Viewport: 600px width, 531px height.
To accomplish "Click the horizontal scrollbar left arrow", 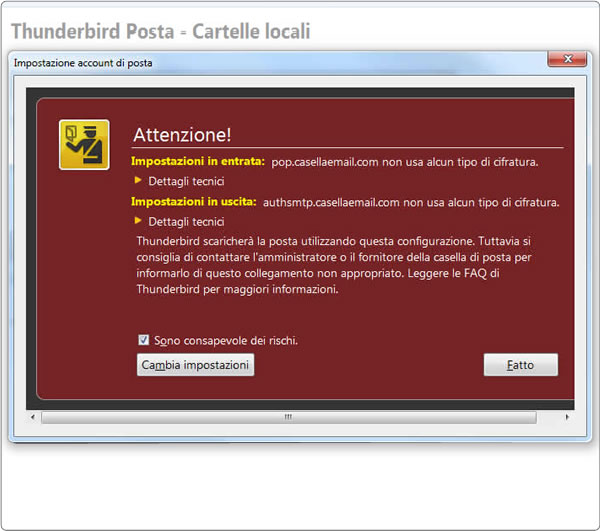I will pyautogui.click(x=33, y=417).
